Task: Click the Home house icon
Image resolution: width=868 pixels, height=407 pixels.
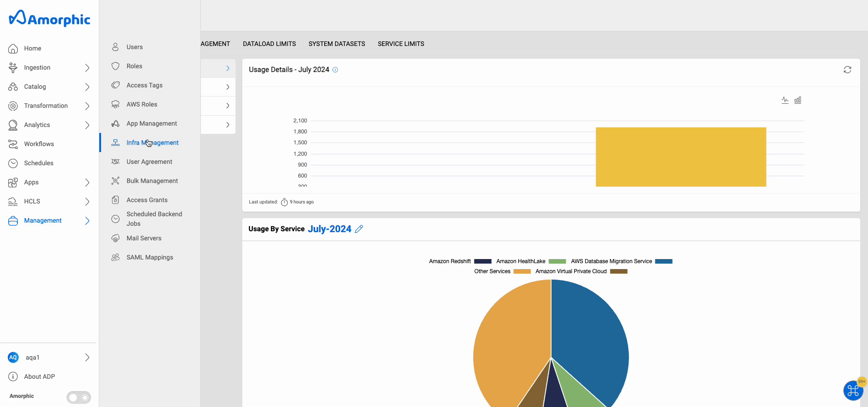Action: click(x=13, y=48)
